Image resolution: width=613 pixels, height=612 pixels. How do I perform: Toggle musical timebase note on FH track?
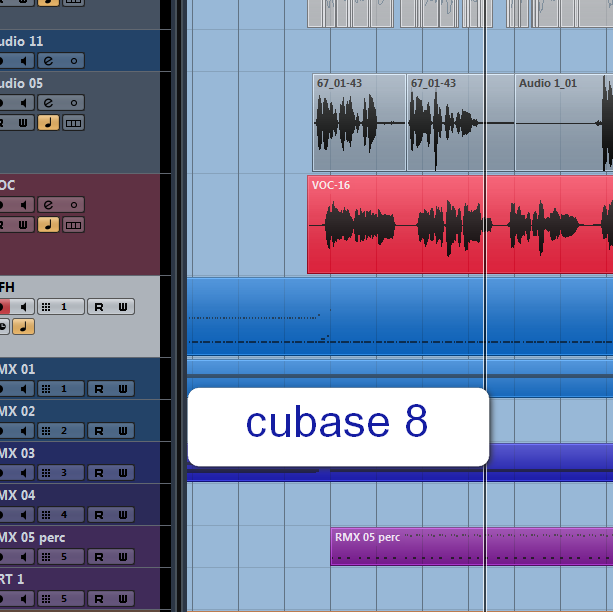tap(23, 327)
